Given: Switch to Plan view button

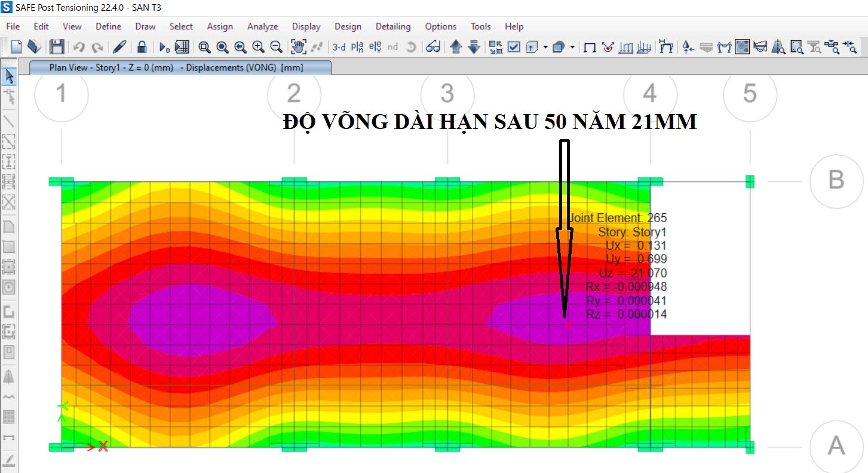Looking at the screenshot, I should click(357, 47).
